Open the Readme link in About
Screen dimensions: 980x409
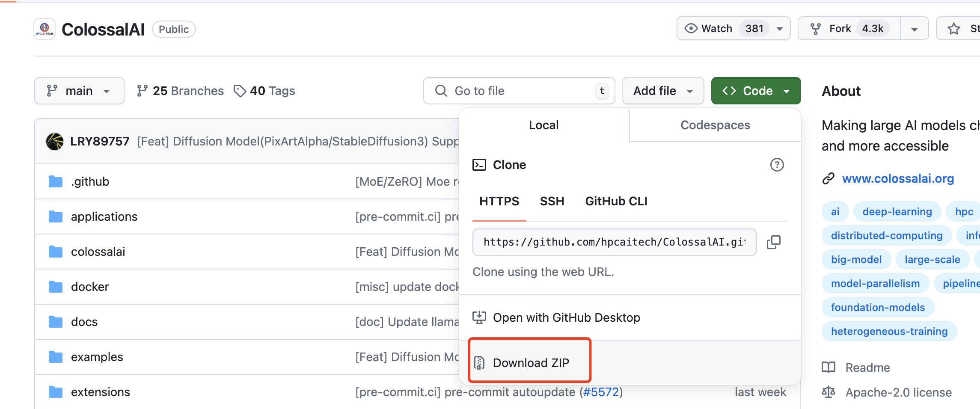click(867, 368)
